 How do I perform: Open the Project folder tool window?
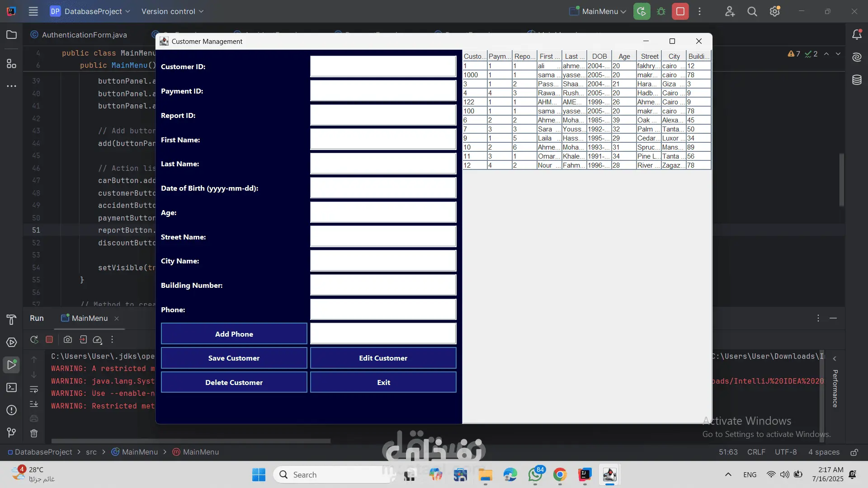[11, 35]
